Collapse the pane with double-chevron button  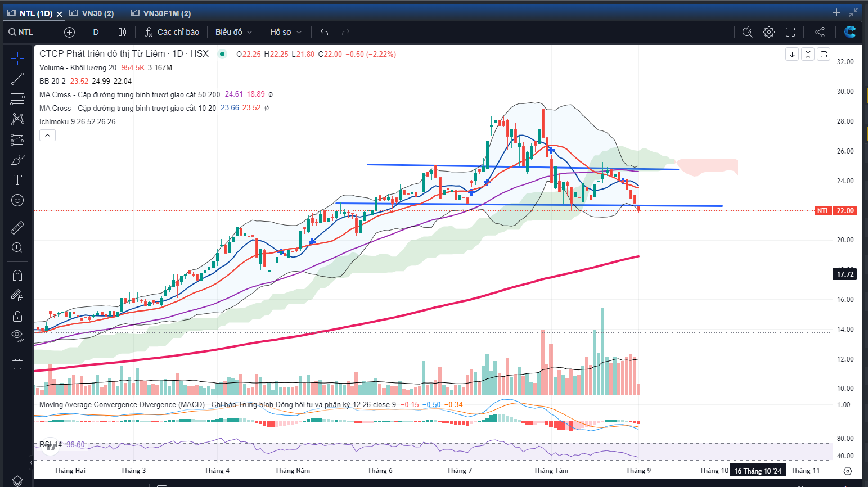[x=808, y=54]
